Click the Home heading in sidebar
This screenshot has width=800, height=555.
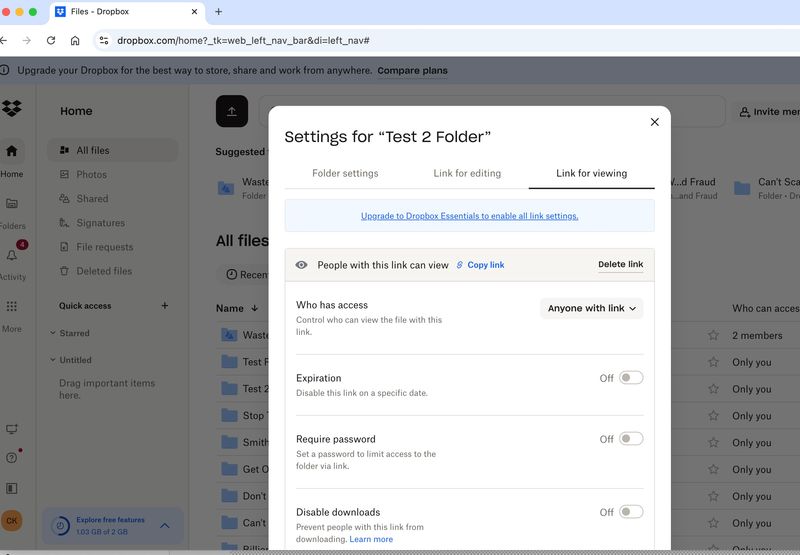[x=76, y=111]
